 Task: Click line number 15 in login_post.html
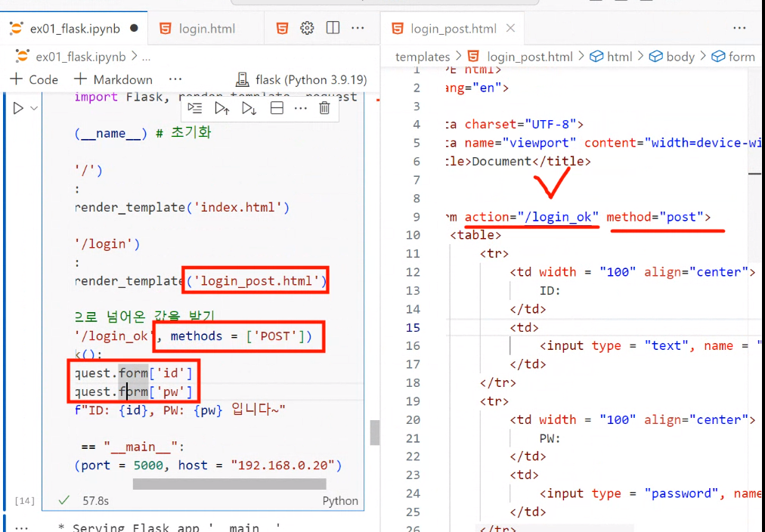tap(413, 327)
